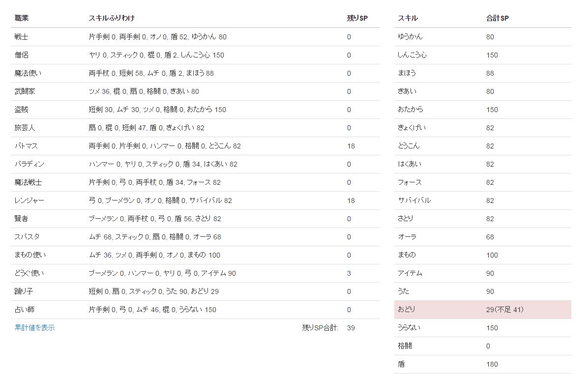Select the 戦士 job name cell
Image resolution: width=588 pixels, height=375 pixels.
[22, 37]
